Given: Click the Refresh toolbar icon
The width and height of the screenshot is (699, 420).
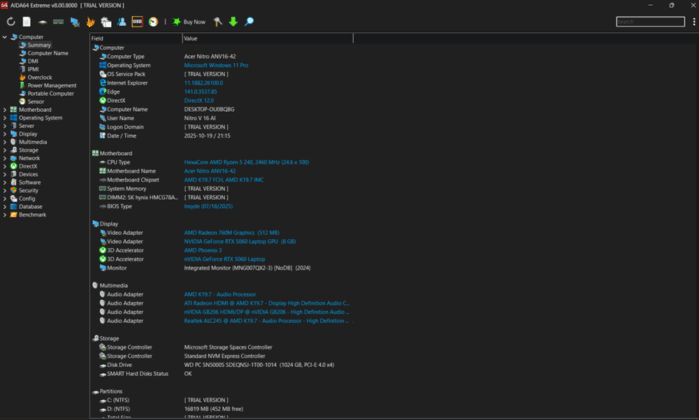Looking at the screenshot, I should 11,21.
